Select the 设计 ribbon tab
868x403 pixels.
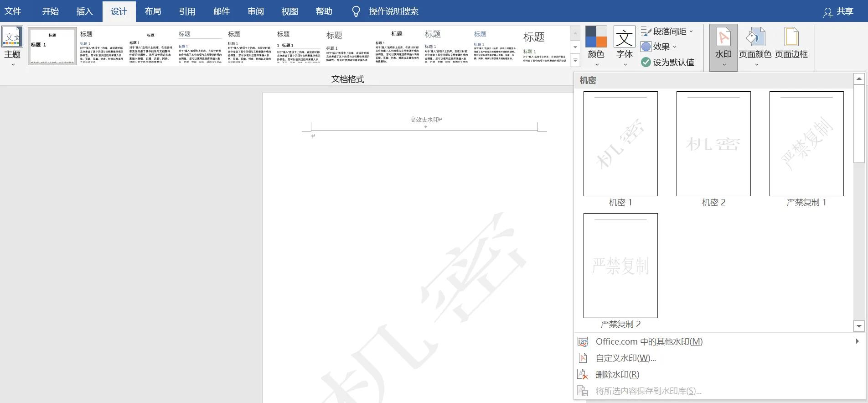click(119, 11)
